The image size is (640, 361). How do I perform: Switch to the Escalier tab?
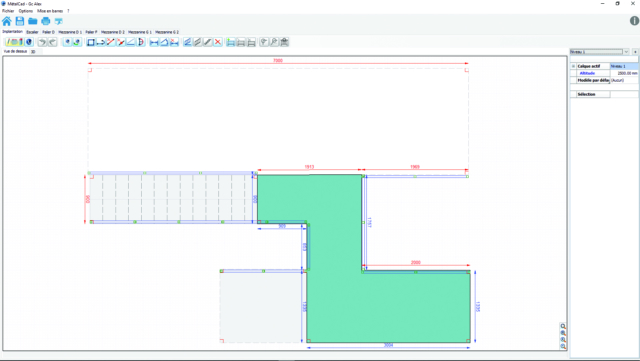coord(32,32)
